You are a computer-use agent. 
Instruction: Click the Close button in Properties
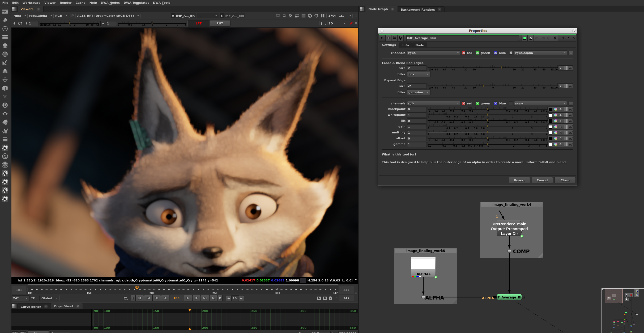[565, 180]
